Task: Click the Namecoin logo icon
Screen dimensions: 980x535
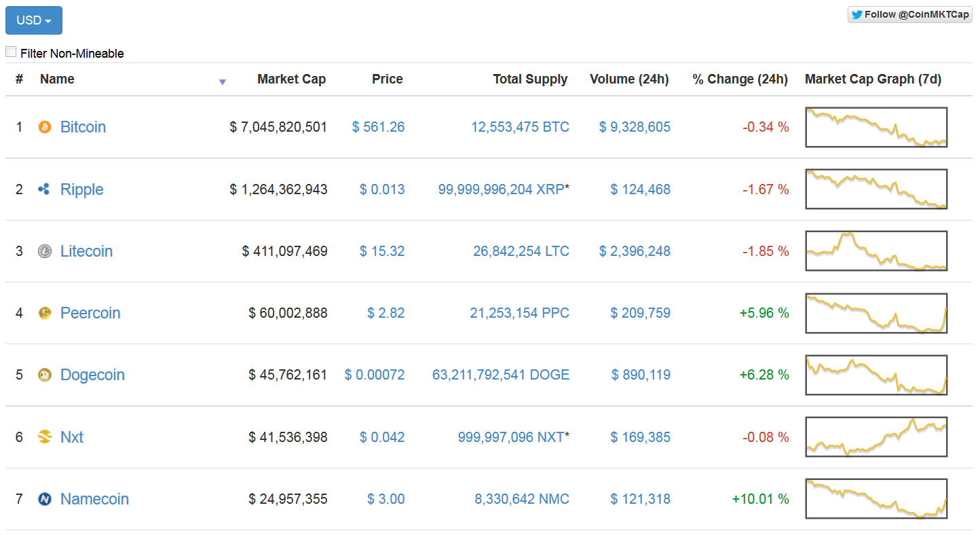Action: click(45, 499)
